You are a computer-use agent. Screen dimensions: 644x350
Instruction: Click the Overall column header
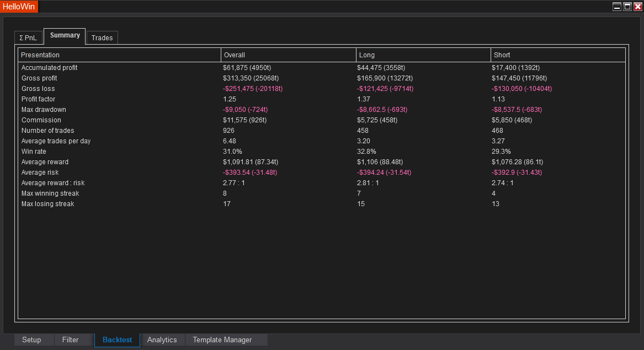click(288, 55)
